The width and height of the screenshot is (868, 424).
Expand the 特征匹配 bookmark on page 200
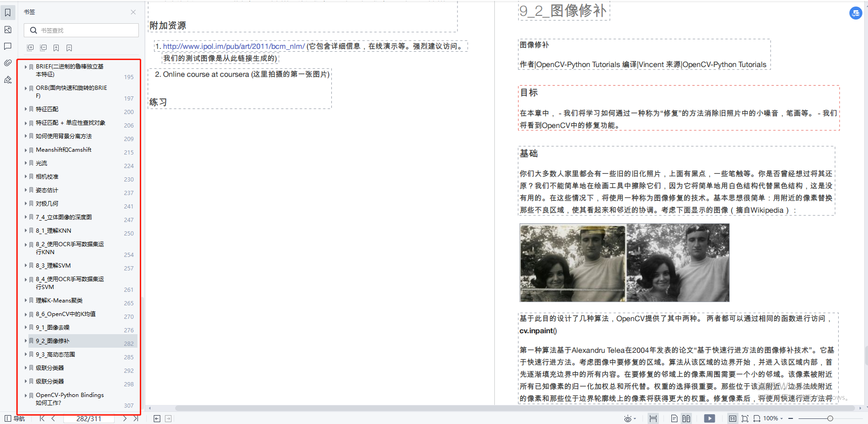(x=26, y=109)
